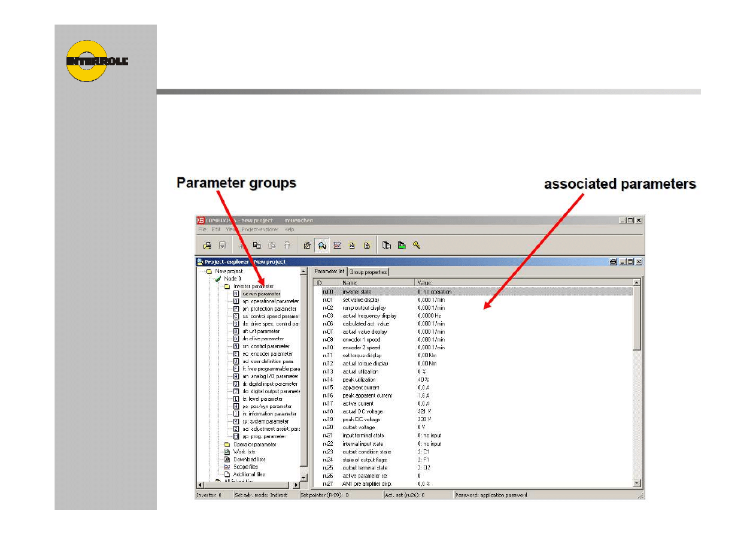756x535 pixels.
Task: Select the 'op: operational parameter' group icon
Action: pos(236,301)
